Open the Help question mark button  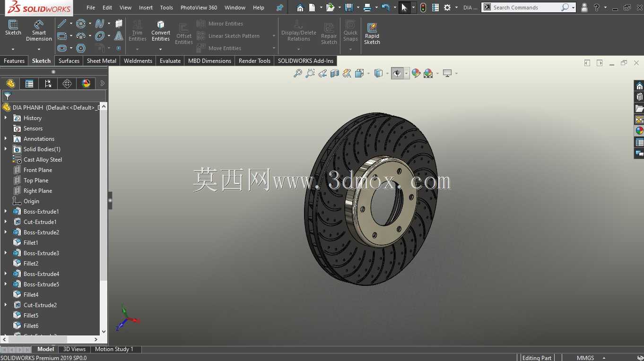[x=596, y=8]
